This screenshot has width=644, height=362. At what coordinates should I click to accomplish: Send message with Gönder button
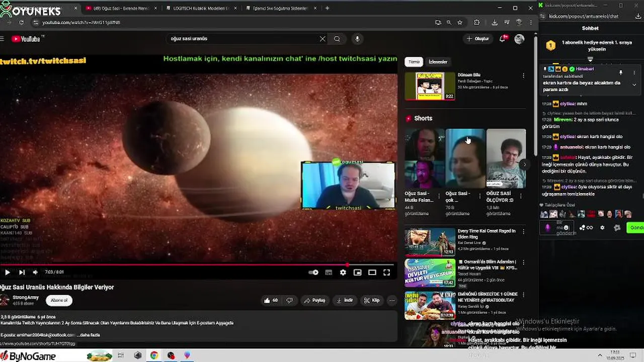[636, 228]
